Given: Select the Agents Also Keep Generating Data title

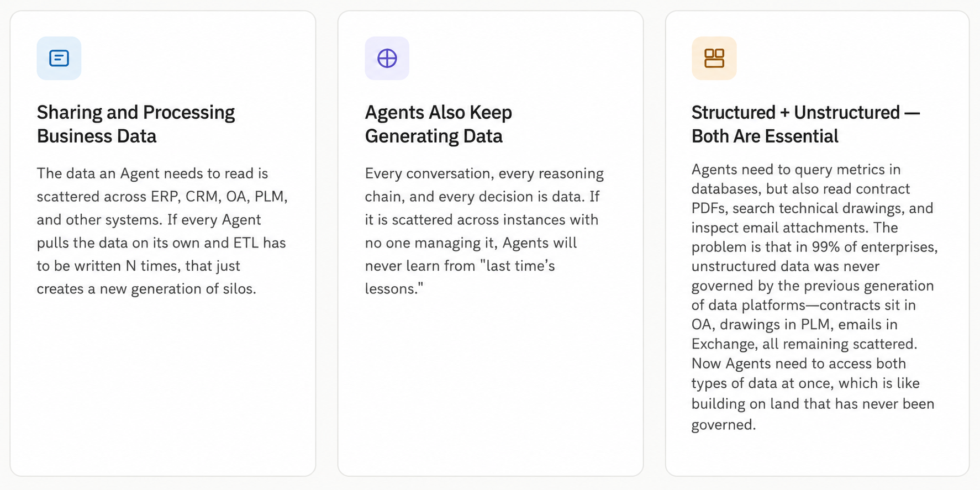Looking at the screenshot, I should point(438,124).
